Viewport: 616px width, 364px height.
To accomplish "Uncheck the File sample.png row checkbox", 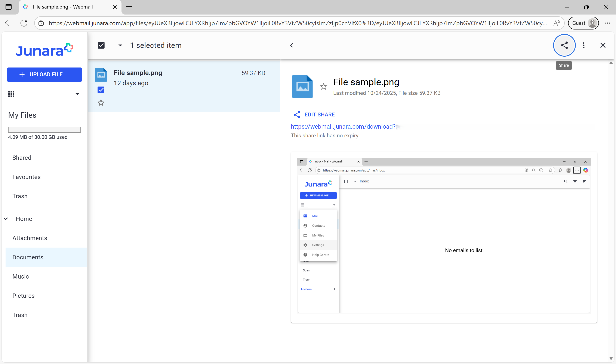I will click(101, 90).
